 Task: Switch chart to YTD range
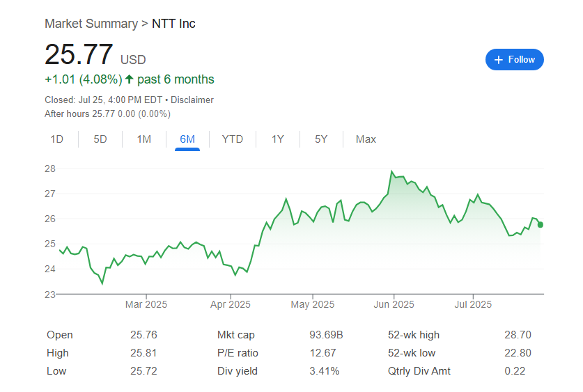tap(233, 139)
